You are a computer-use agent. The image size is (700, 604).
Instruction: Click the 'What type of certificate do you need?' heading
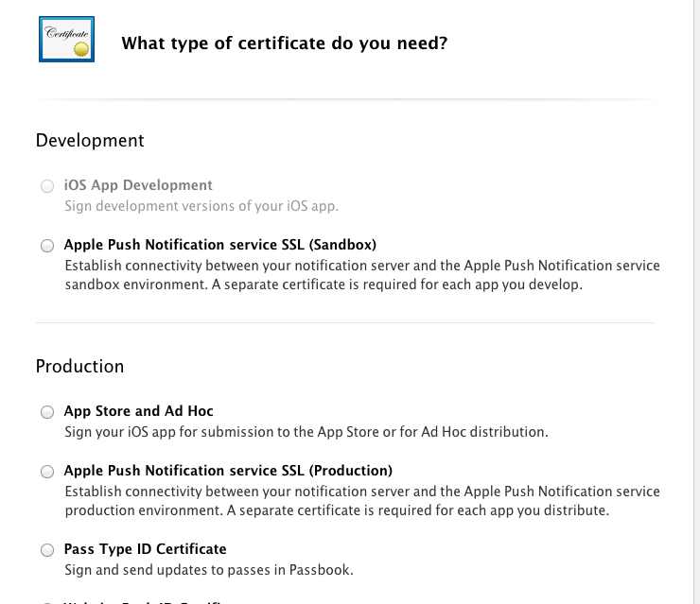(x=285, y=43)
